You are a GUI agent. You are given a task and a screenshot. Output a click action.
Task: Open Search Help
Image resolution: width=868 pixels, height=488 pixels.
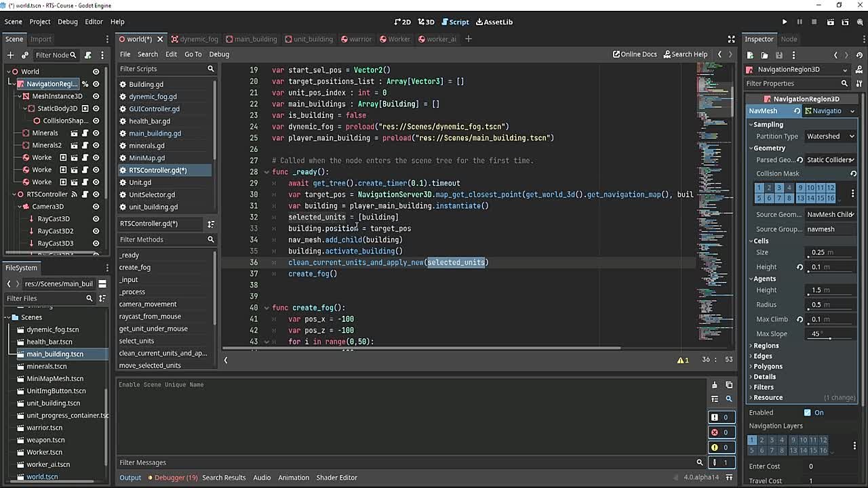[685, 54]
